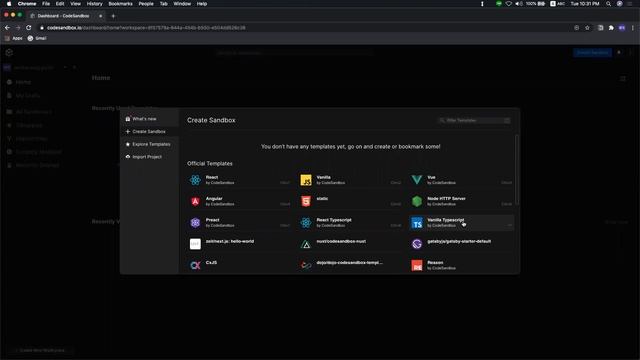Image resolution: width=640 pixels, height=360 pixels.
Task: Select the "Node HTTP Server" template name
Action: (x=446, y=199)
